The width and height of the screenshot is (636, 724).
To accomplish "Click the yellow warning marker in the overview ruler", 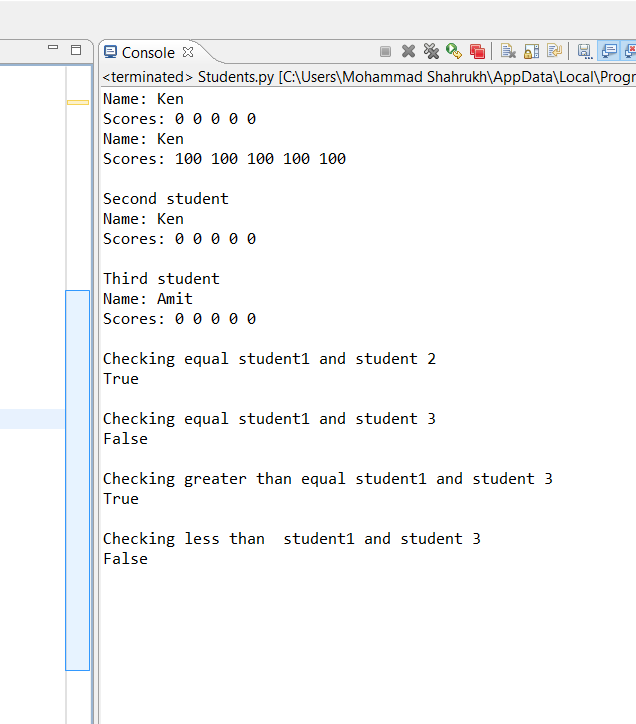I will tap(78, 103).
